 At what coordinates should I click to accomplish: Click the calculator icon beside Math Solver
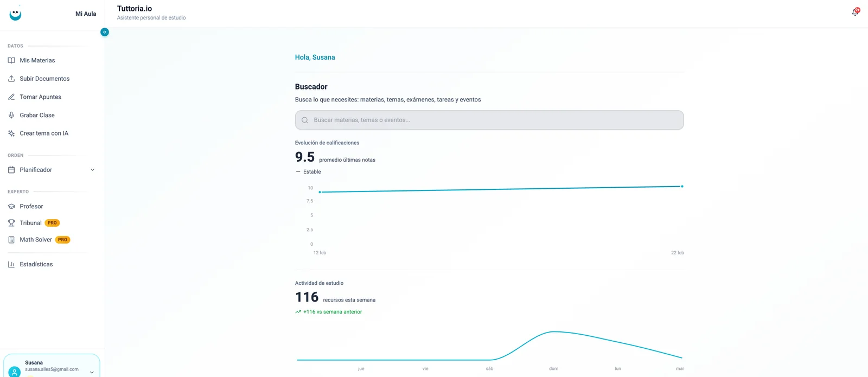click(x=11, y=240)
